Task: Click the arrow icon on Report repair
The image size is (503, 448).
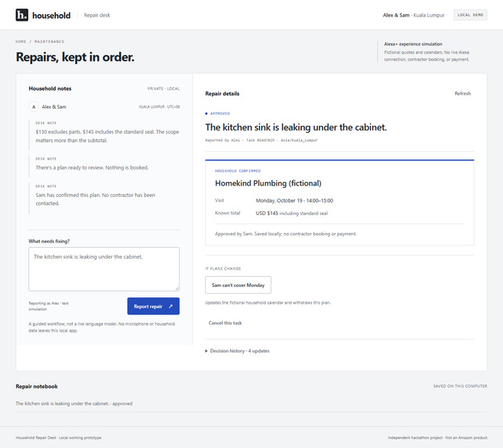Action: pyautogui.click(x=171, y=306)
